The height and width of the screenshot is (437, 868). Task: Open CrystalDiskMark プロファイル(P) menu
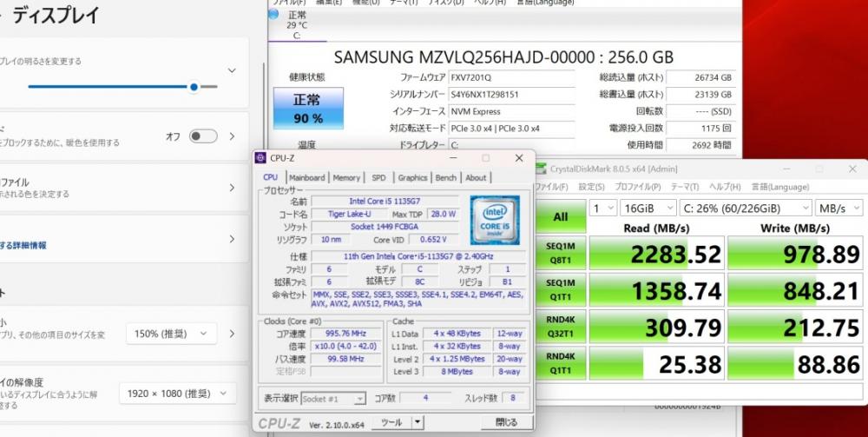point(638,187)
